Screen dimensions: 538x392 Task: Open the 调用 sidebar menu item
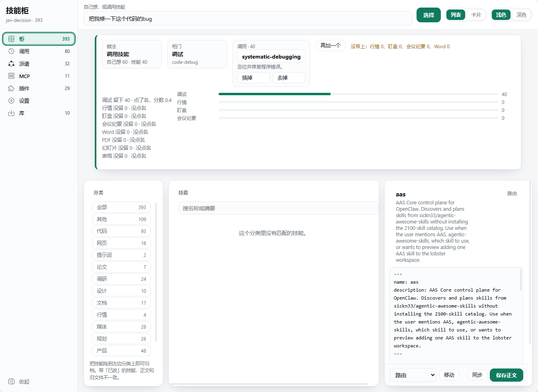[x=39, y=51]
